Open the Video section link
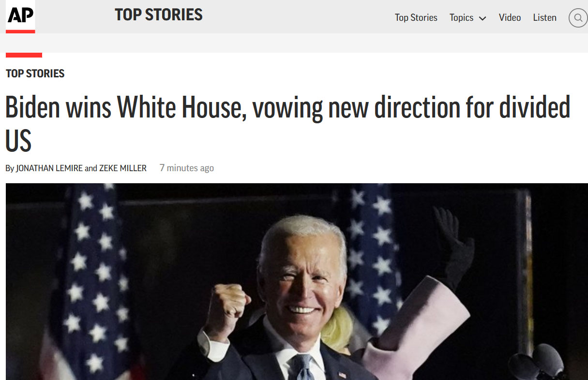The height and width of the screenshot is (380, 588). [x=510, y=18]
